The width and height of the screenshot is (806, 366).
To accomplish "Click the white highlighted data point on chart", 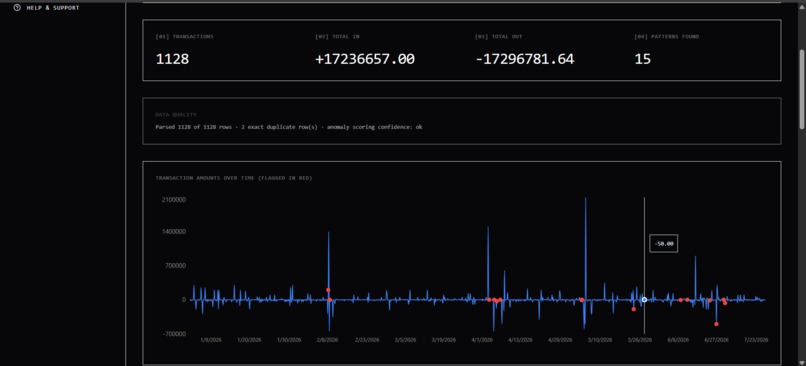I will click(x=644, y=300).
